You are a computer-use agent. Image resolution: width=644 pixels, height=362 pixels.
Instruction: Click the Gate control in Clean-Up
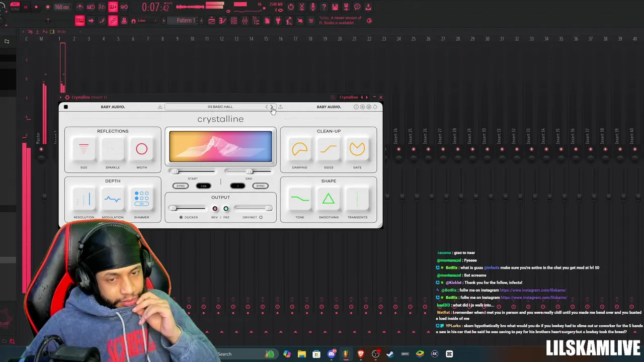(x=357, y=149)
